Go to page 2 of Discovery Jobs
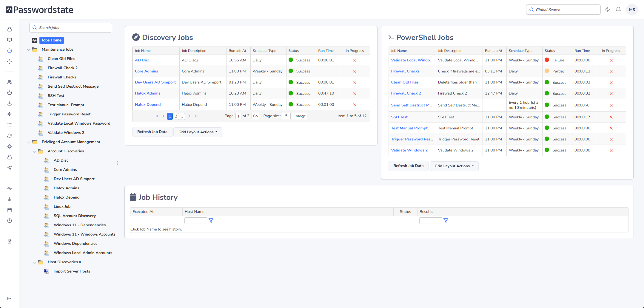The height and width of the screenshot is (308, 644). (176, 116)
